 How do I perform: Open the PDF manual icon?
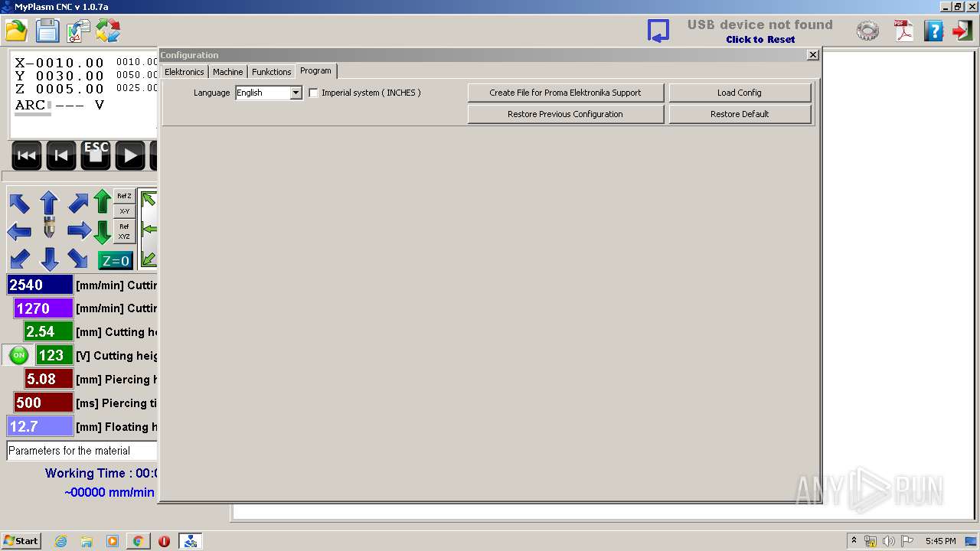pyautogui.click(x=904, y=31)
